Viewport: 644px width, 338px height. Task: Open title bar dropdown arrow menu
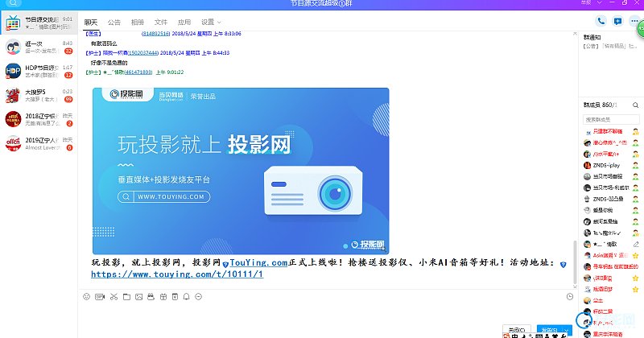pyautogui.click(x=599, y=2)
